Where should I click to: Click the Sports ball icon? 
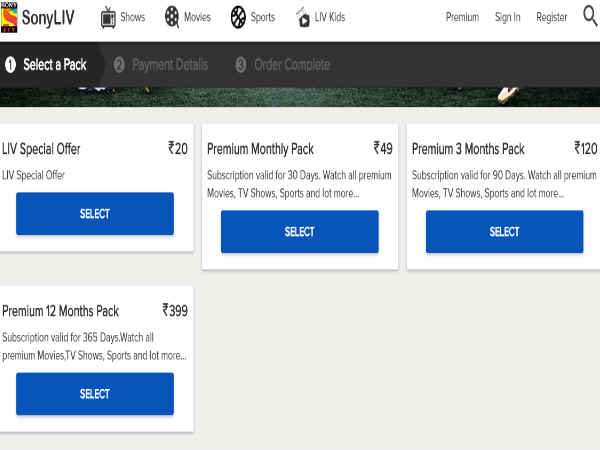click(x=238, y=17)
